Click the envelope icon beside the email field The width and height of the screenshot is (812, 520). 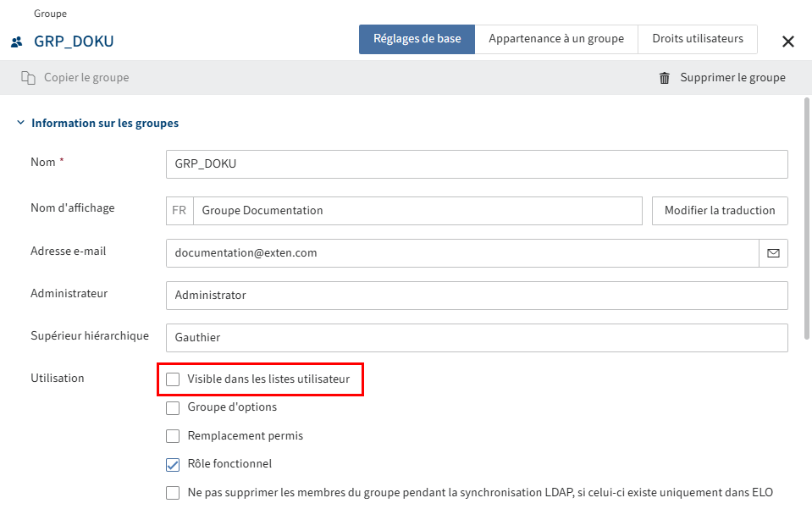(773, 252)
